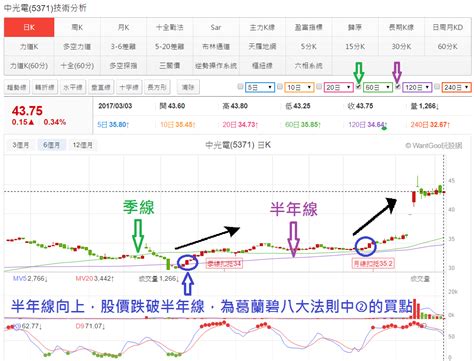This screenshot has width=474, height=361.
Task: Click the current price 43.75
Action: click(27, 111)
